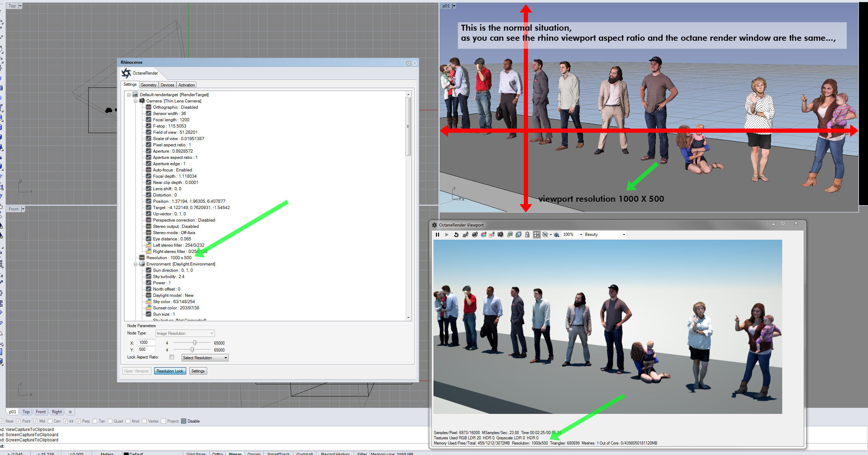
Task: Collapse the Environment tree node
Action: (136, 264)
